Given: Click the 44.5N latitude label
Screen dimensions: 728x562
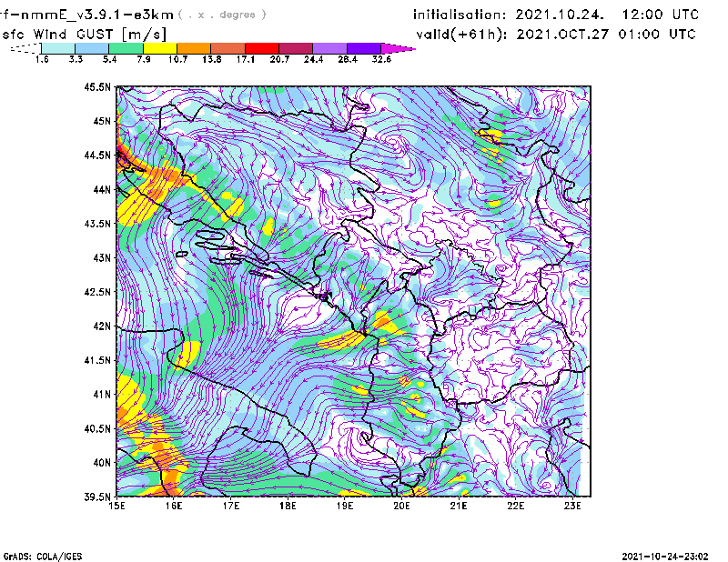Looking at the screenshot, I should (97, 155).
